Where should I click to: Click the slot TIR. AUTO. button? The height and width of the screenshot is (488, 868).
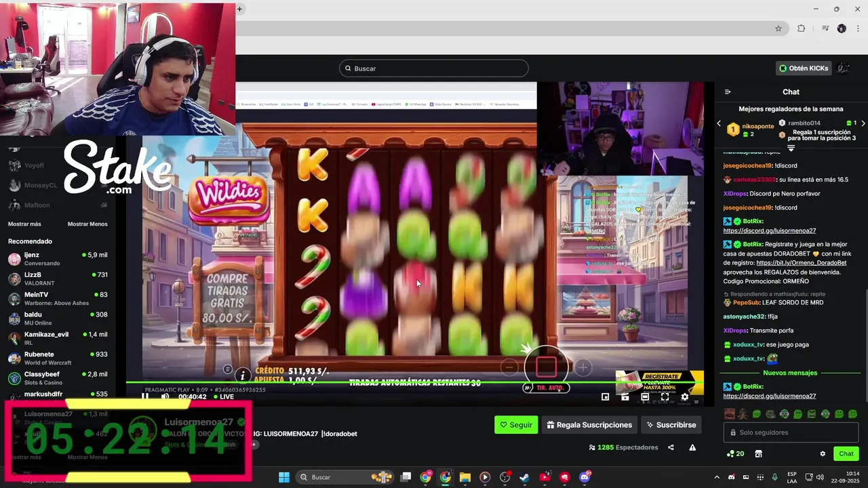click(545, 388)
